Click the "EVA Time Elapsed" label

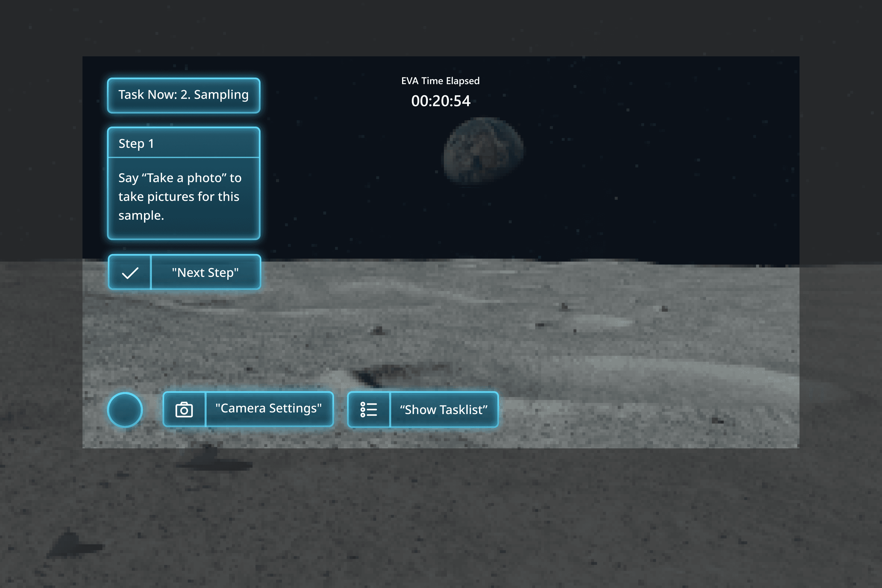tap(440, 81)
